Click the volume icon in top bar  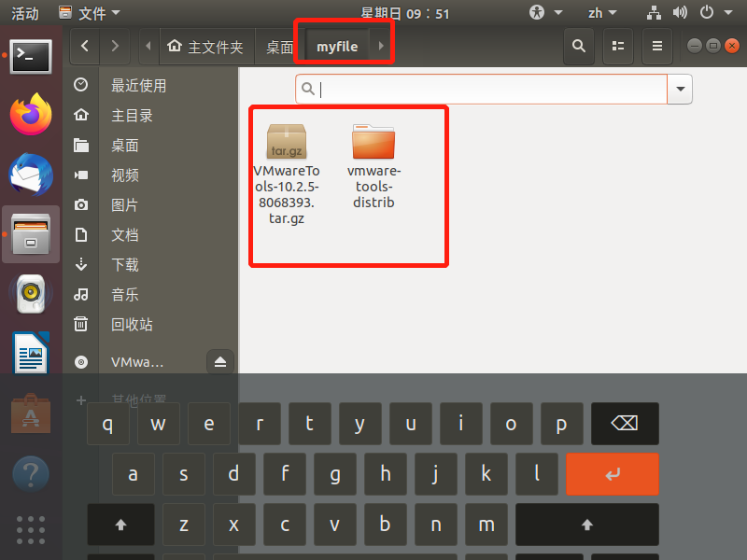(x=680, y=12)
